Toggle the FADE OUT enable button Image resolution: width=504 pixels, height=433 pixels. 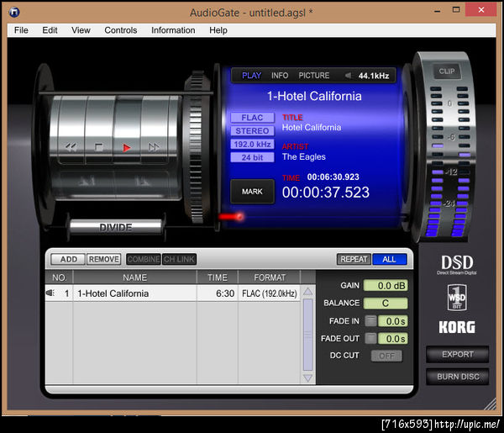[370, 338]
